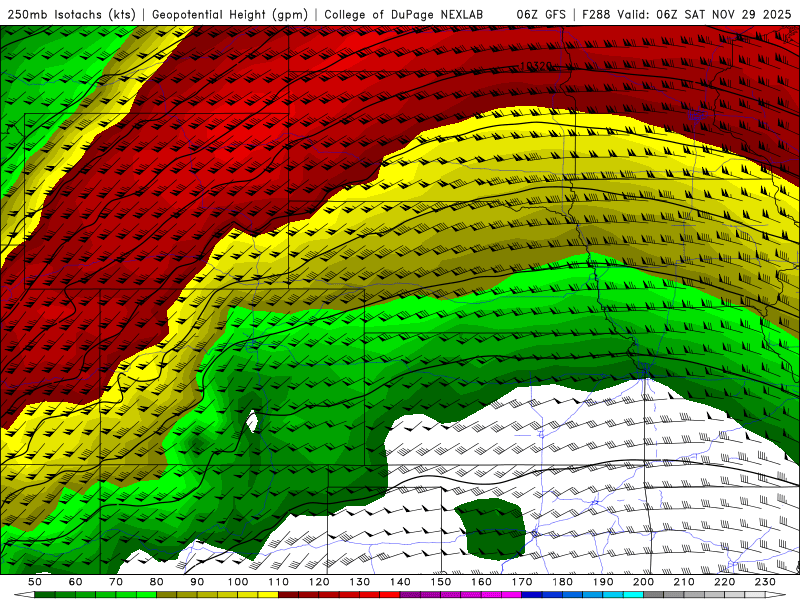The image size is (800, 600).
Task: Click the legend value '150'
Action: coord(441,582)
